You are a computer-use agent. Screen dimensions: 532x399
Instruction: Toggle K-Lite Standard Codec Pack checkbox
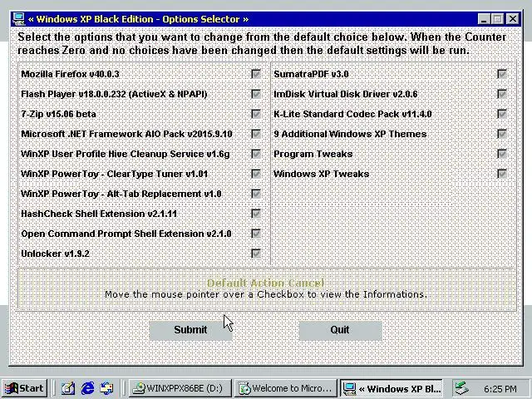click(x=502, y=114)
